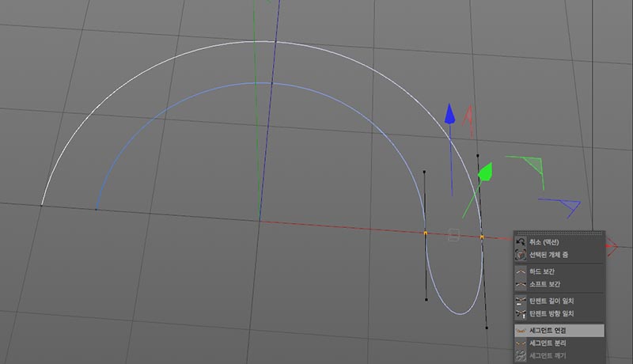
Task: Grab the context menu's dotted tear-off grip
Action: click(x=559, y=233)
